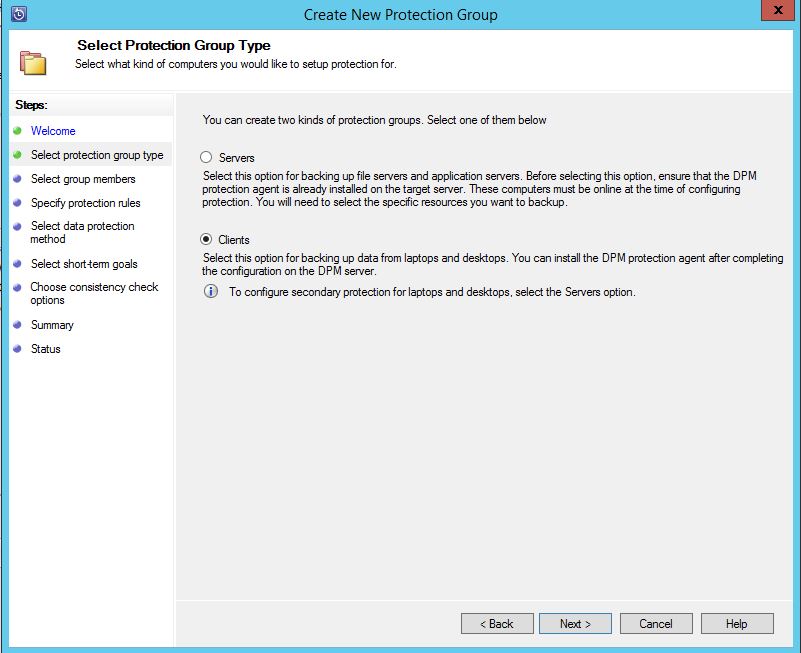Cancel the protection group wizard
Image resolution: width=801 pixels, height=653 pixels.
pyautogui.click(x=656, y=623)
